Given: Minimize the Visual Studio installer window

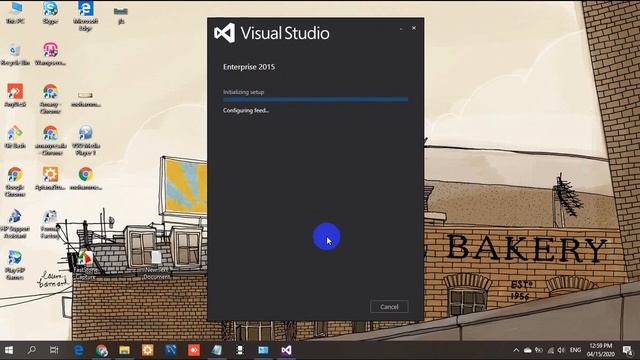Looking at the screenshot, I should coord(401,29).
